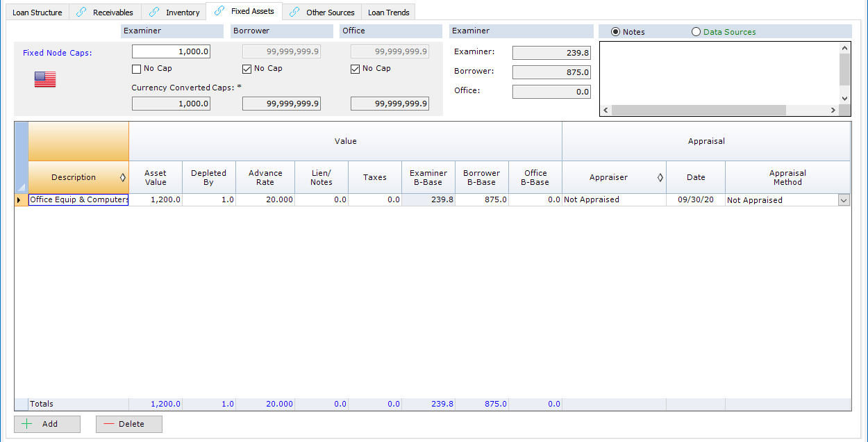This screenshot has height=442, width=868.
Task: Click the Add button below the grid
Action: pyautogui.click(x=47, y=424)
